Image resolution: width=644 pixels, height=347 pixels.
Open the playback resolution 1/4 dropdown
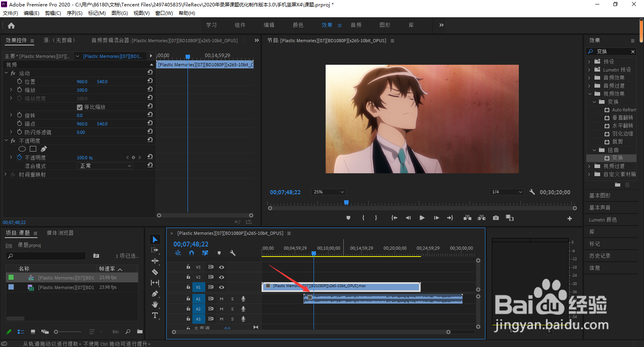coord(507,192)
